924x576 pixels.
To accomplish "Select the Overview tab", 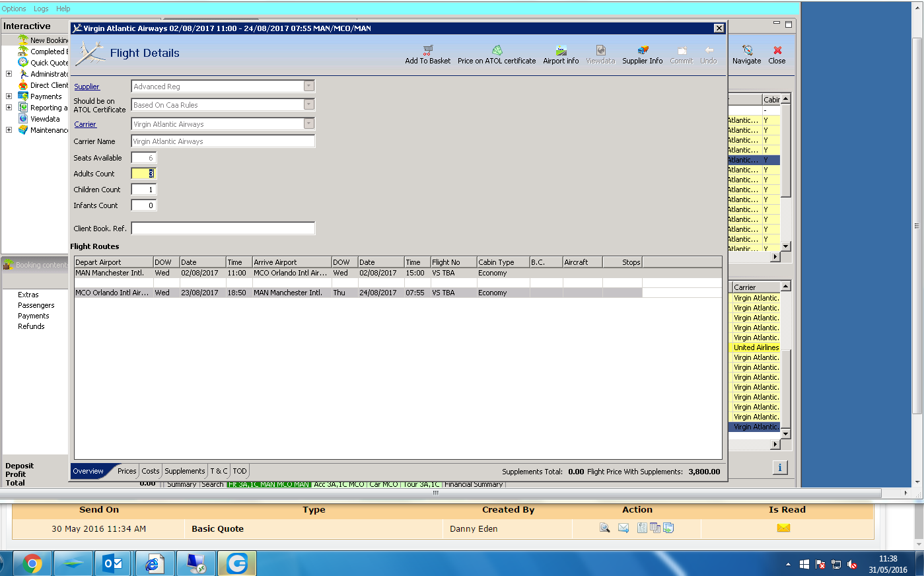I will pos(89,471).
